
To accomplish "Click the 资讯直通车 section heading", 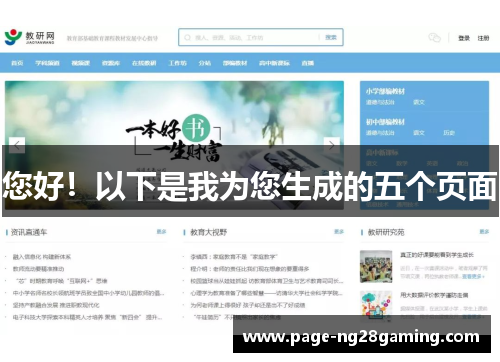I will pyautogui.click(x=29, y=232).
